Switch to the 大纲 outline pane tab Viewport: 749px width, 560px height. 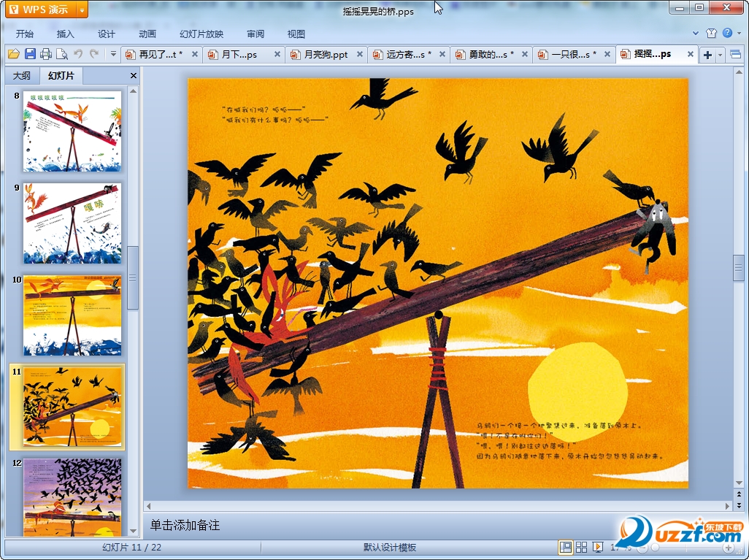pos(21,75)
